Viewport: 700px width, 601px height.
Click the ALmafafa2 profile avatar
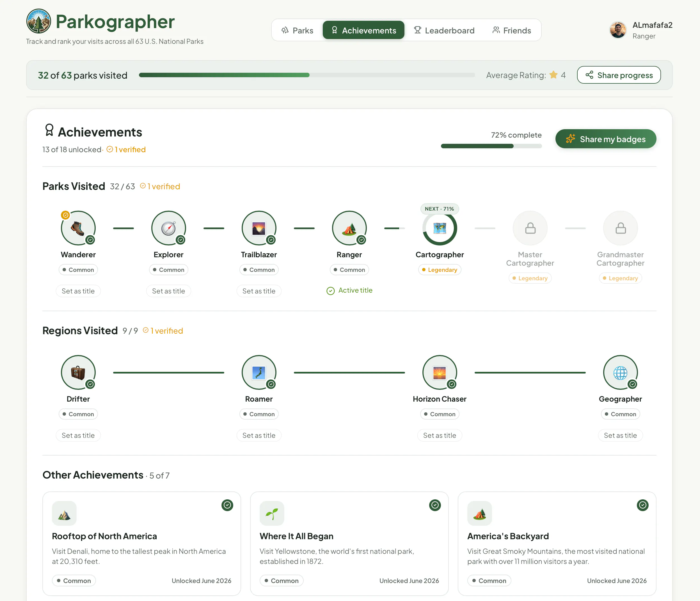618,30
